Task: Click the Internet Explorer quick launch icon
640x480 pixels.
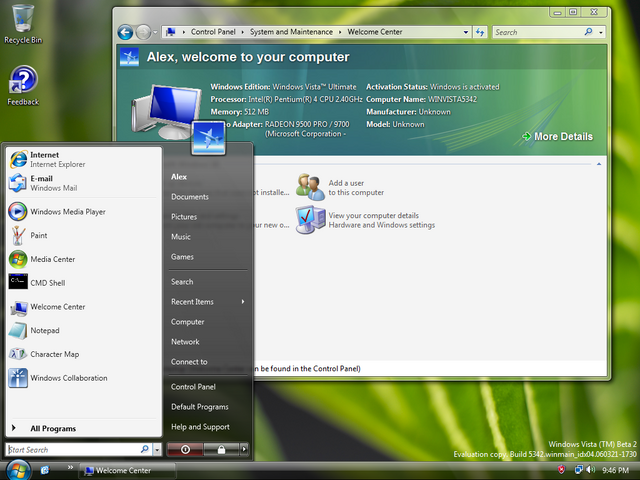Action: click(44, 470)
